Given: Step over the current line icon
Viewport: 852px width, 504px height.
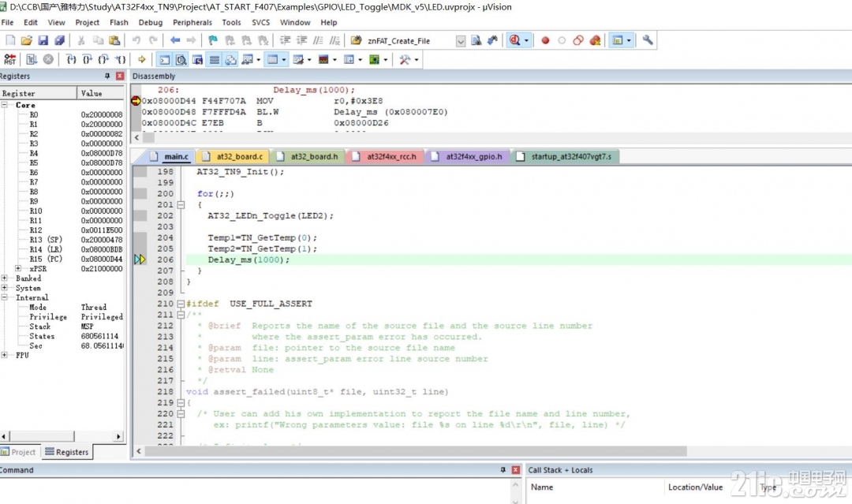Looking at the screenshot, I should (87, 60).
